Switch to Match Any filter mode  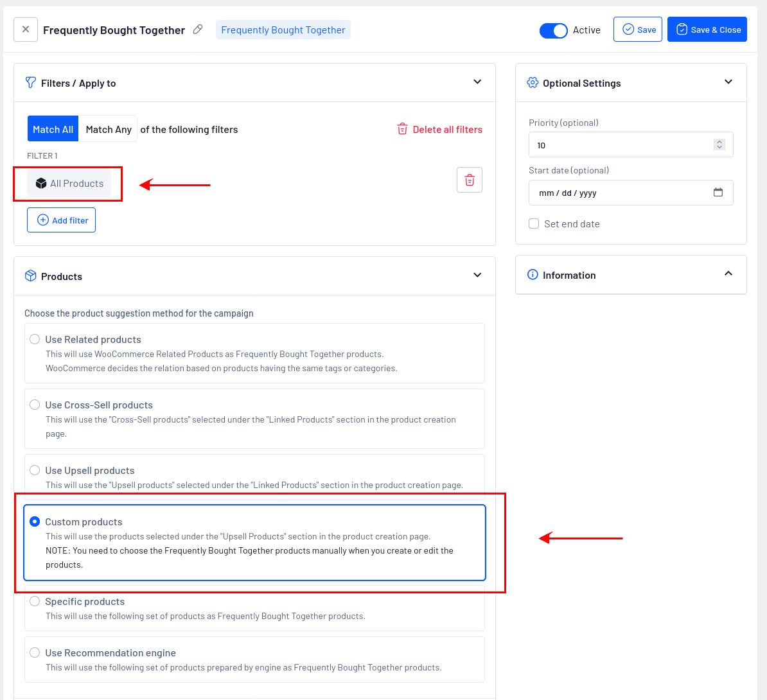109,129
